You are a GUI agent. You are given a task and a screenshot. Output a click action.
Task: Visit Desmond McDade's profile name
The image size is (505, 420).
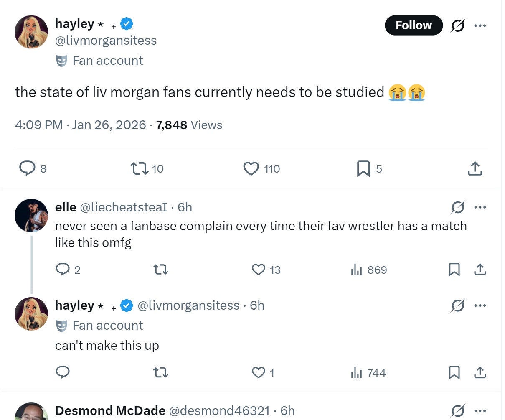[110, 410]
